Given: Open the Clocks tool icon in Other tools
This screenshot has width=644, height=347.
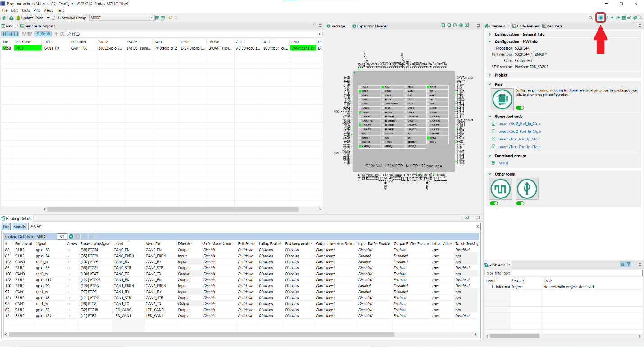Looking at the screenshot, I should [x=500, y=189].
